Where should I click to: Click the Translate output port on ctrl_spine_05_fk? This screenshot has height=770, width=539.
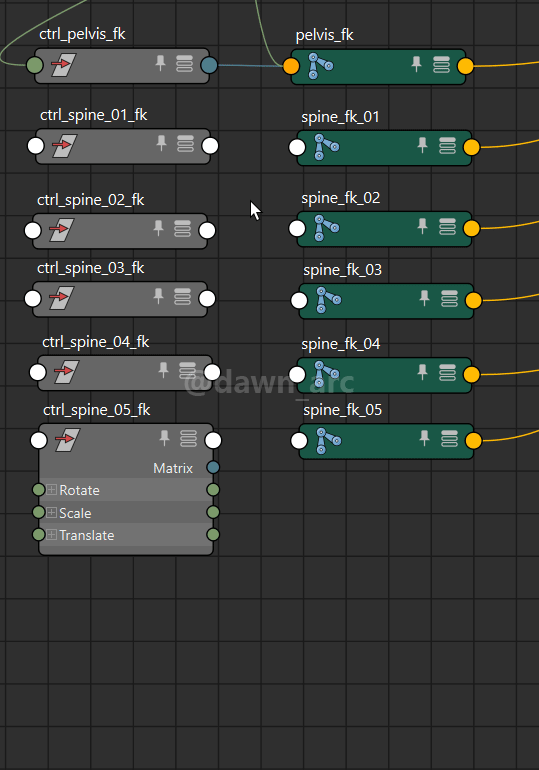coord(213,534)
